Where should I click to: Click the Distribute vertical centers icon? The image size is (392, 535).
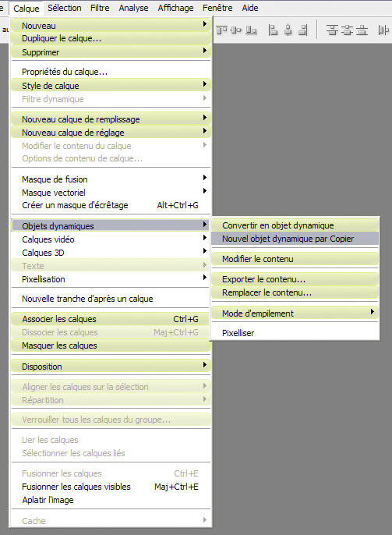[x=347, y=30]
